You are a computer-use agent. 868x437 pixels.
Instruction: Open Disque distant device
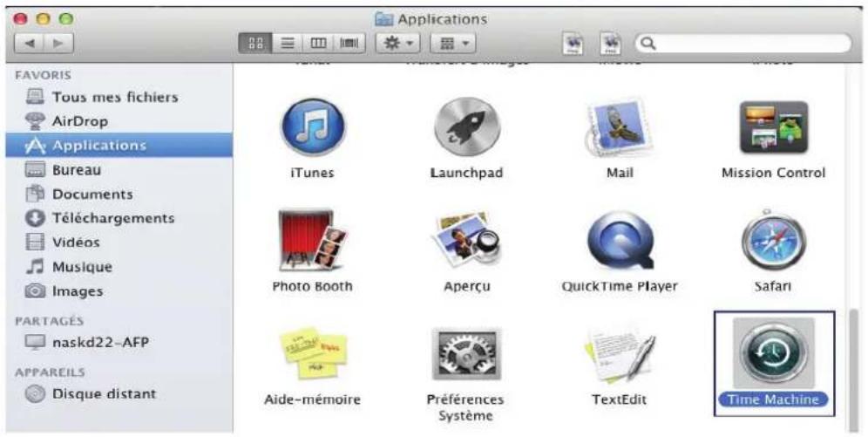tap(119, 393)
